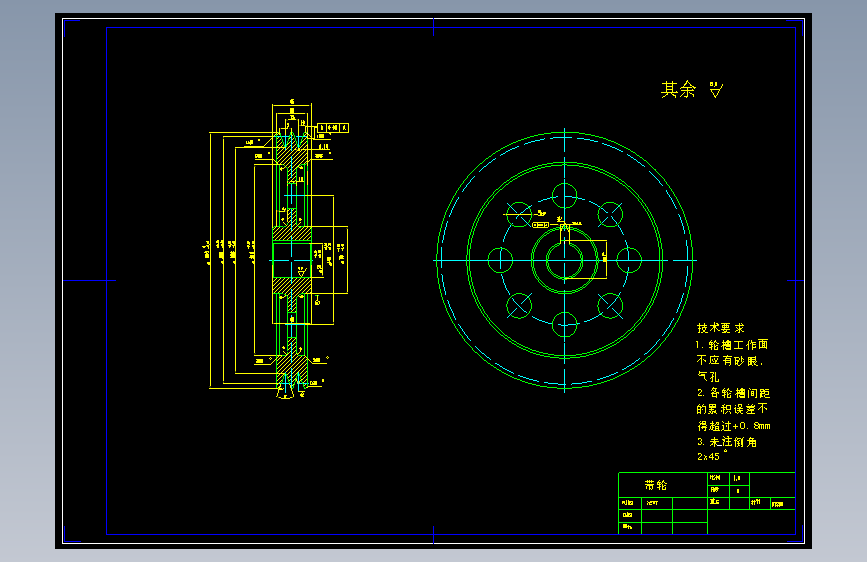Select note line 2. 各轮槽间距
The width and height of the screenshot is (867, 562).
pos(733,393)
